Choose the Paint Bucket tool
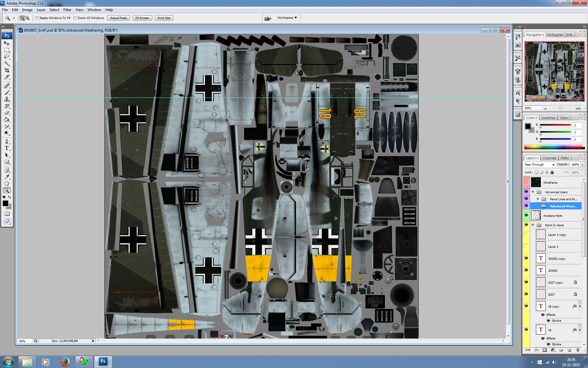 pos(7,119)
